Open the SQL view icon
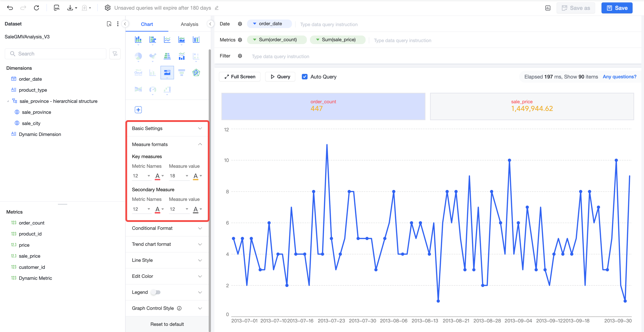This screenshot has width=644, height=332. [x=57, y=8]
